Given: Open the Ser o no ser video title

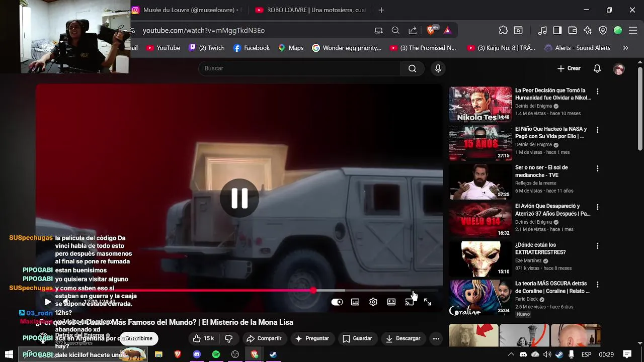Looking at the screenshot, I should [x=541, y=171].
